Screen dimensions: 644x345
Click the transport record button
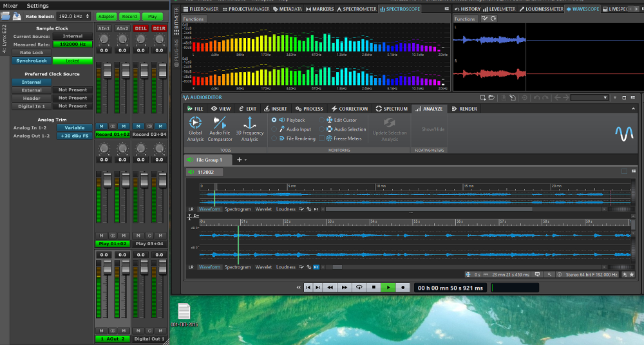[x=403, y=288]
